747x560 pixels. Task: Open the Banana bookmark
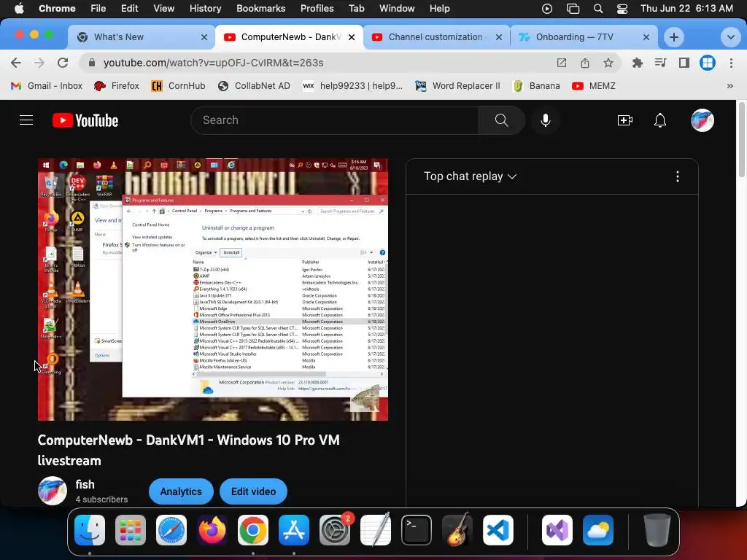(x=536, y=86)
